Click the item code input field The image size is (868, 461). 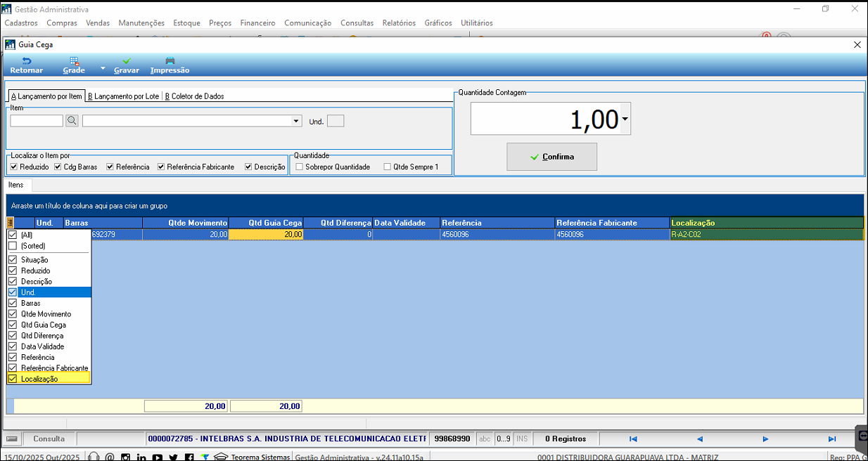click(37, 121)
